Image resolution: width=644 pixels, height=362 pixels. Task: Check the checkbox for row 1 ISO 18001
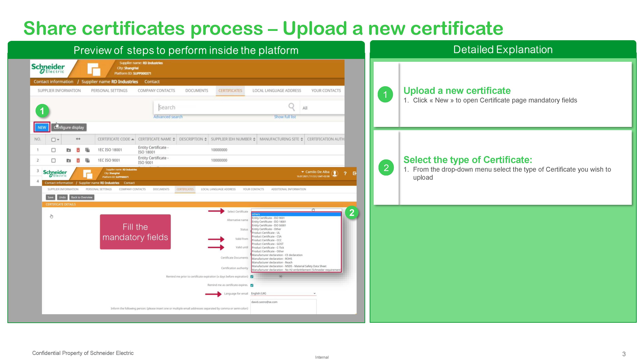[53, 150]
